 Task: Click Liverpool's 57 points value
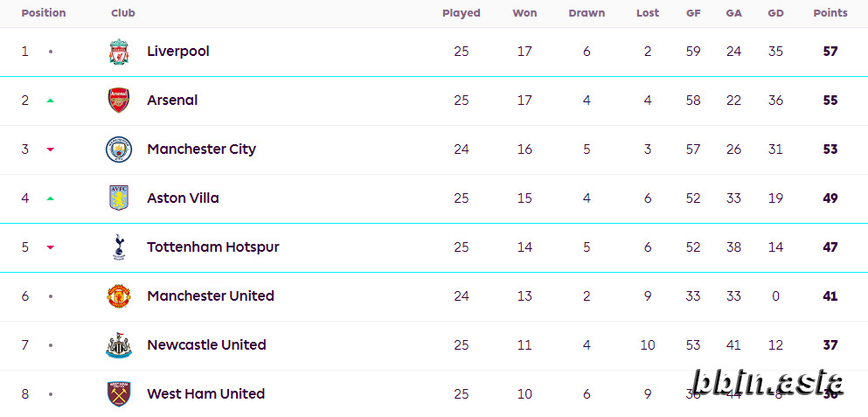[x=830, y=52]
